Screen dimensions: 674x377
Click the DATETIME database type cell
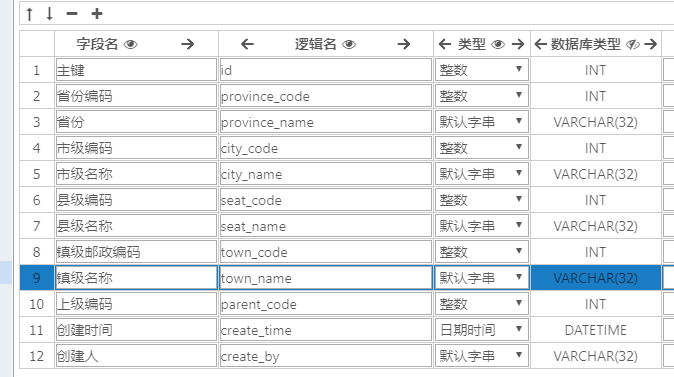click(x=596, y=330)
